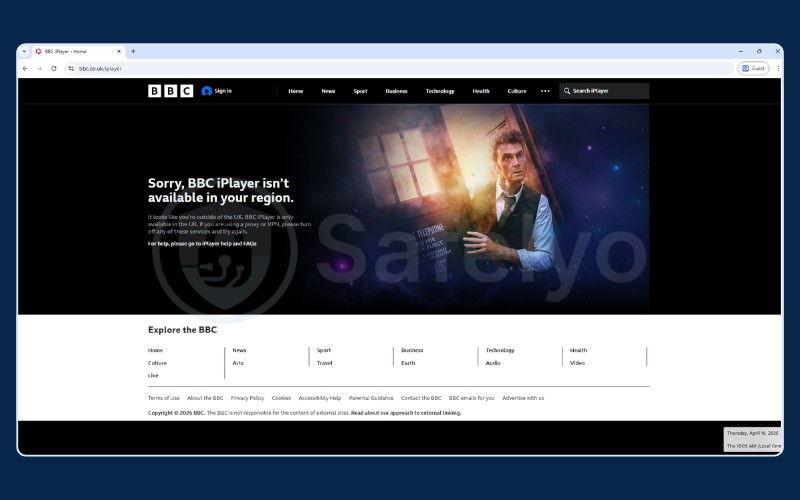Viewport: 800px width, 500px height.
Task: Go back with browser back arrow
Action: [25, 68]
